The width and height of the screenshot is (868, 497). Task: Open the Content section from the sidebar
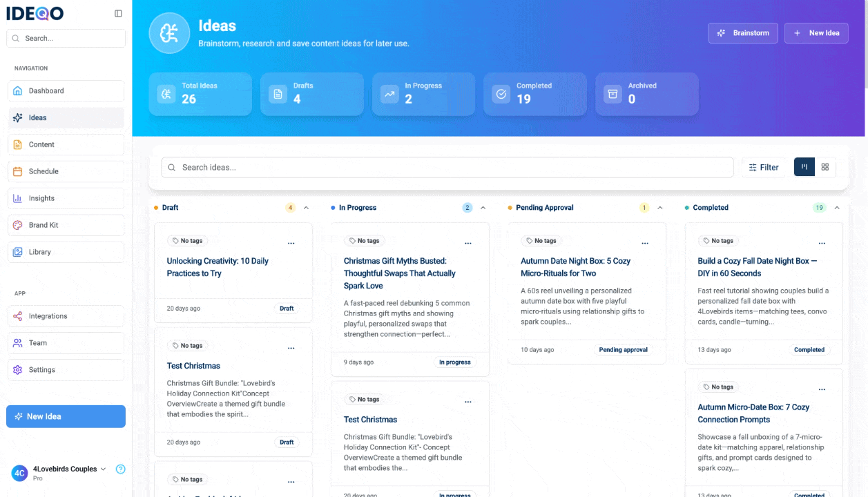pyautogui.click(x=66, y=144)
